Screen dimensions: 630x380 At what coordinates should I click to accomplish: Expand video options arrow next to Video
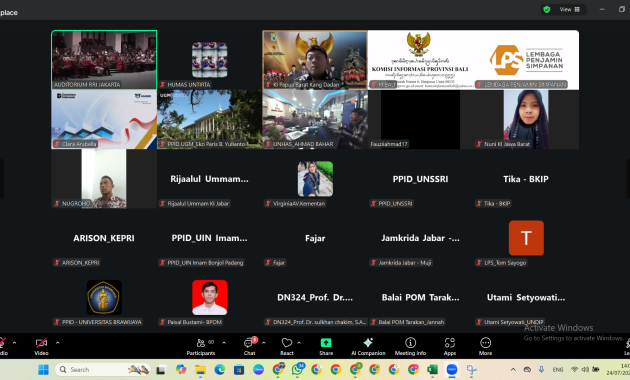pyautogui.click(x=57, y=343)
